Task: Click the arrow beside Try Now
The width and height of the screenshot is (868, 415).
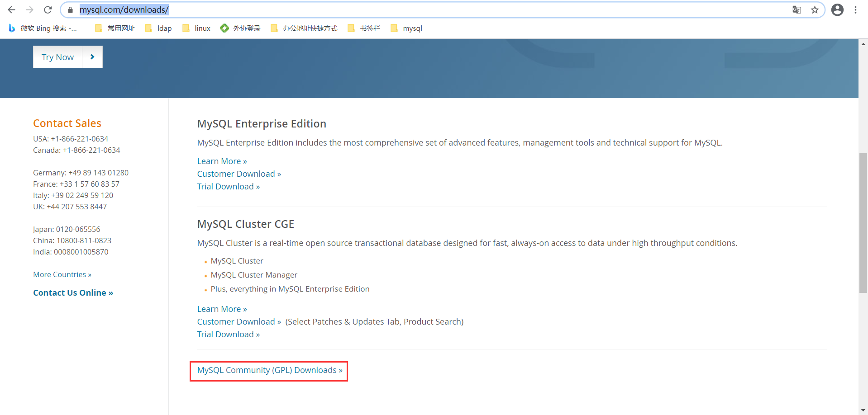Action: pyautogui.click(x=92, y=57)
